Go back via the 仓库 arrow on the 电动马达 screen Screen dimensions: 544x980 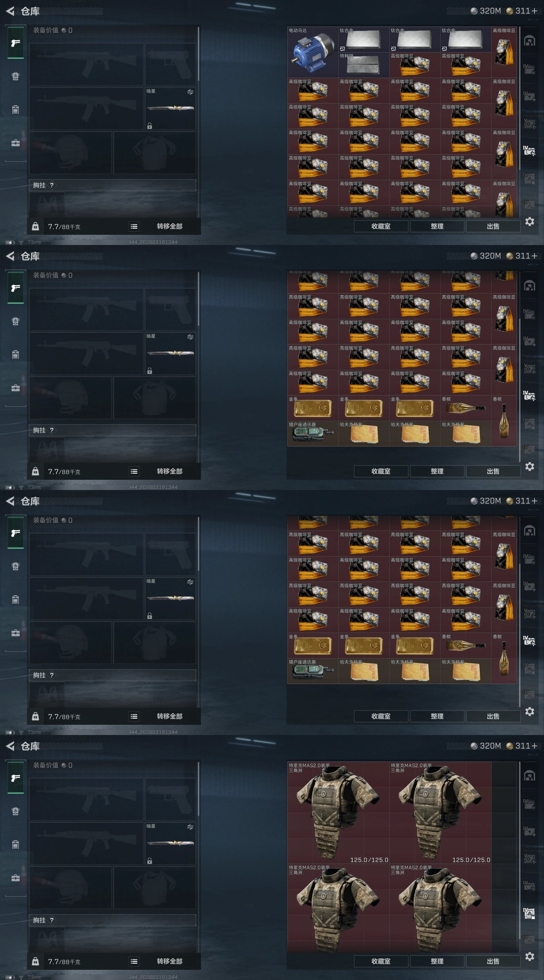10,11
